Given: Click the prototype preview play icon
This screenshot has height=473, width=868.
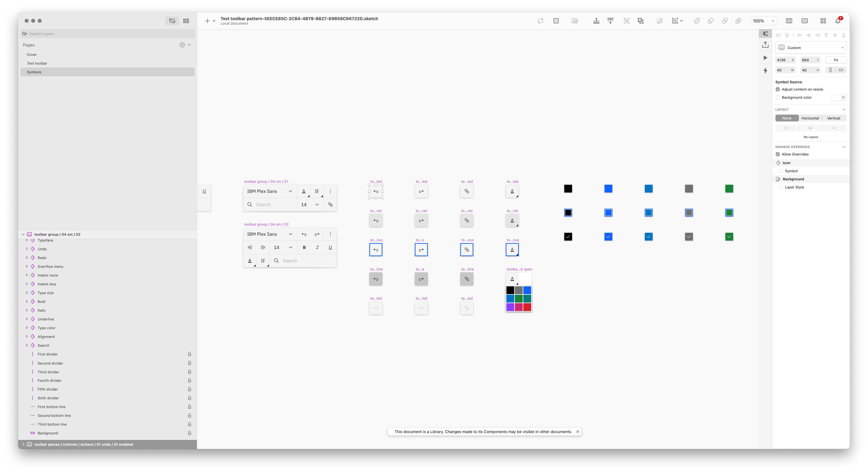Looking at the screenshot, I should pyautogui.click(x=765, y=58).
